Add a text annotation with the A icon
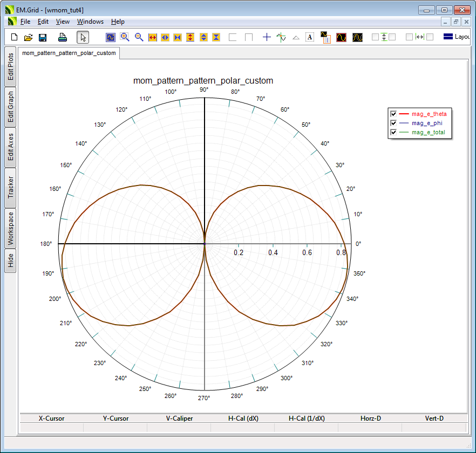Viewport: 476px width, 453px height. (x=310, y=37)
